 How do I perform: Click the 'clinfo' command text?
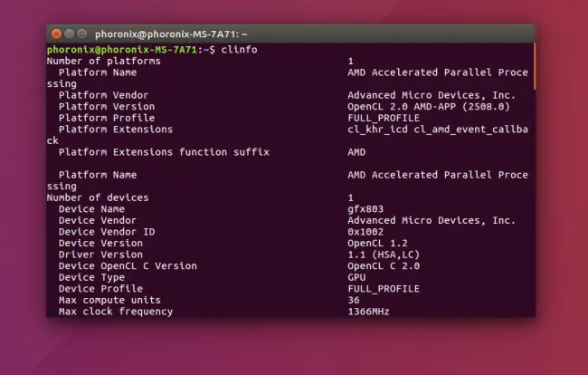[239, 50]
